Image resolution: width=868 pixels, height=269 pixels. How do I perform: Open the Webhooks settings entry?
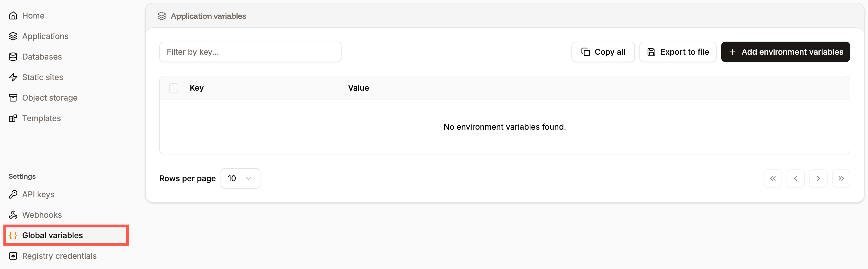point(42,215)
